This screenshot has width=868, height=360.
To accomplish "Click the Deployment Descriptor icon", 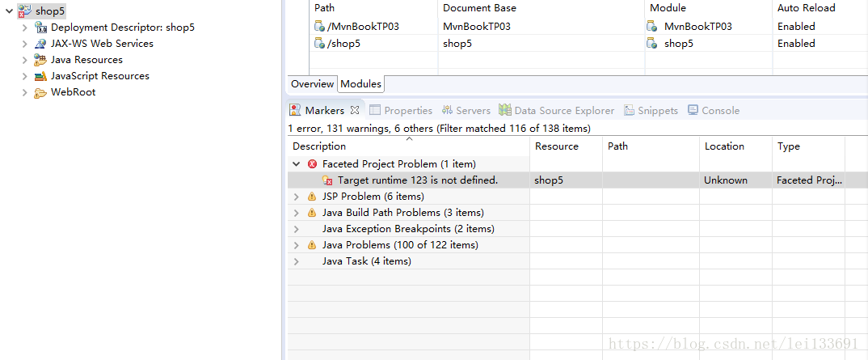I will click(40, 28).
